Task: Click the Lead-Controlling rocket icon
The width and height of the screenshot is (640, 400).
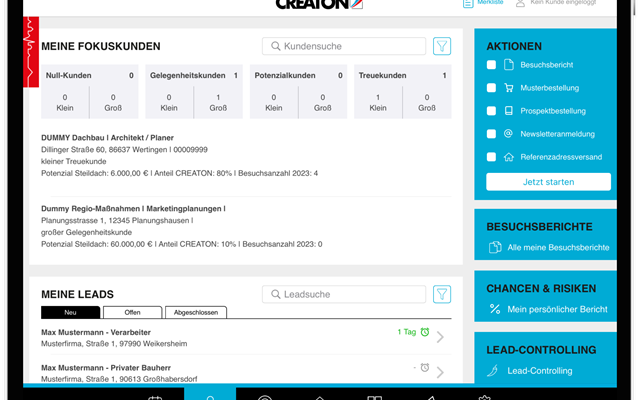Action: tap(493, 371)
